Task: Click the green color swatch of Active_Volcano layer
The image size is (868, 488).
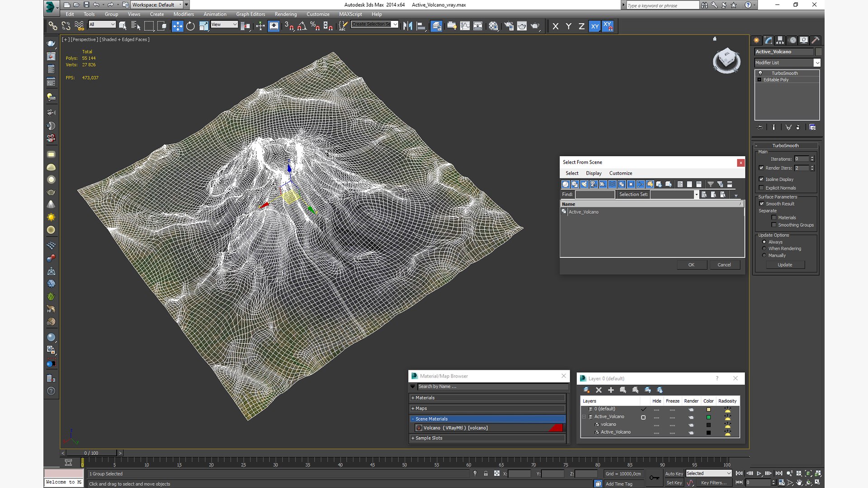Action: (708, 418)
